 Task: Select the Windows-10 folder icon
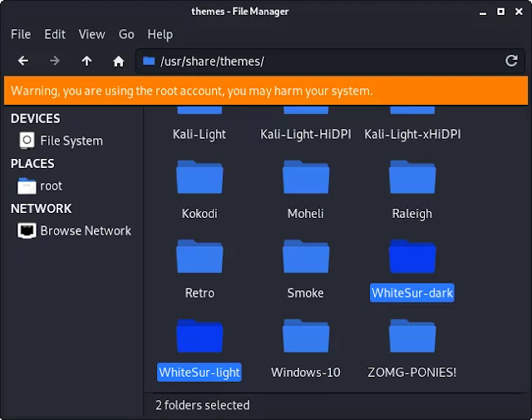pyautogui.click(x=306, y=336)
